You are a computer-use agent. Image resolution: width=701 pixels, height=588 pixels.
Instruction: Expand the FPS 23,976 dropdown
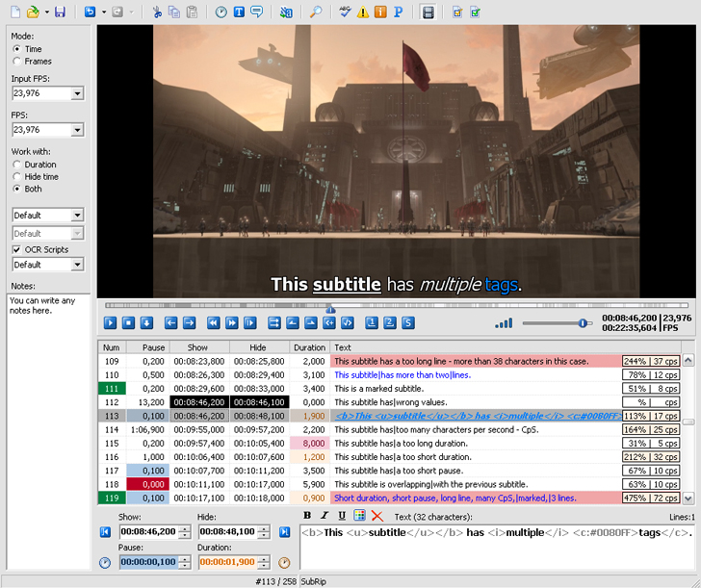coord(77,129)
